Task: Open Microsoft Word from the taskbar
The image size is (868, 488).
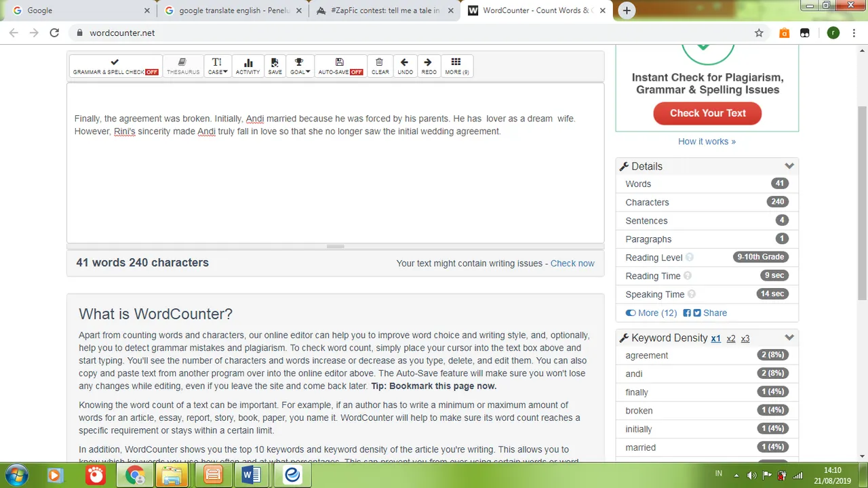Action: point(251,475)
